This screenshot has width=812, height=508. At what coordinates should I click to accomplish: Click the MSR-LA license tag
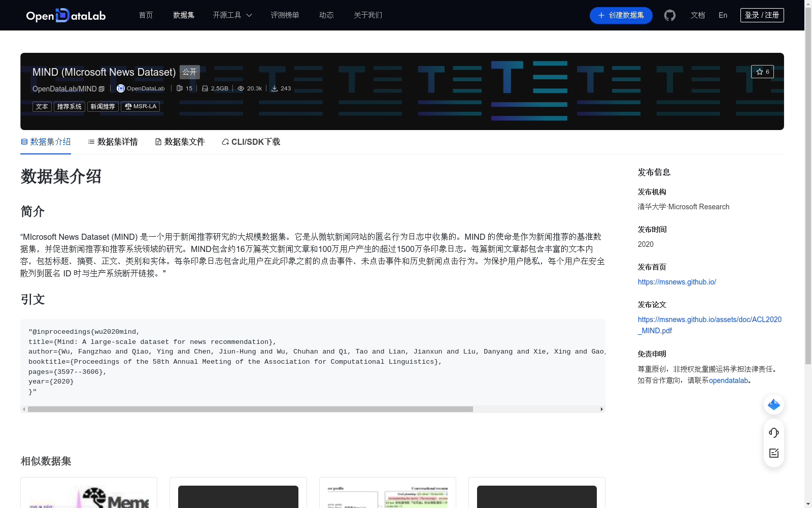141,107
